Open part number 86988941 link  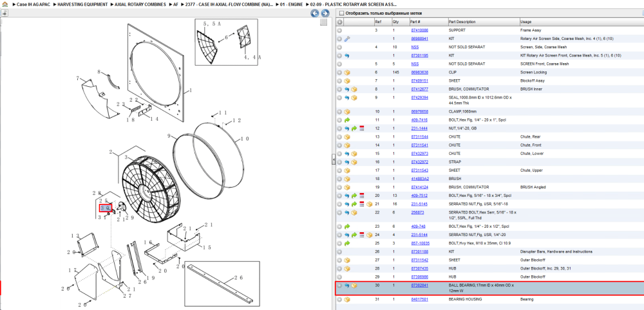(x=419, y=39)
